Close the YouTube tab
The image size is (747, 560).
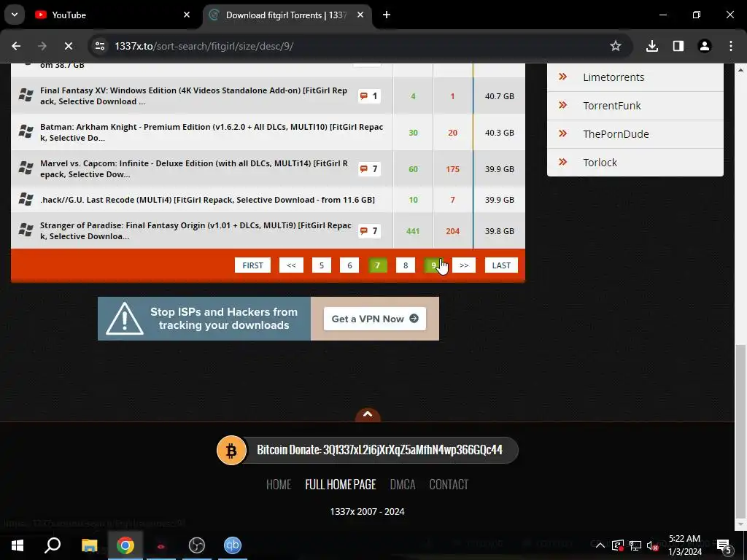point(187,15)
